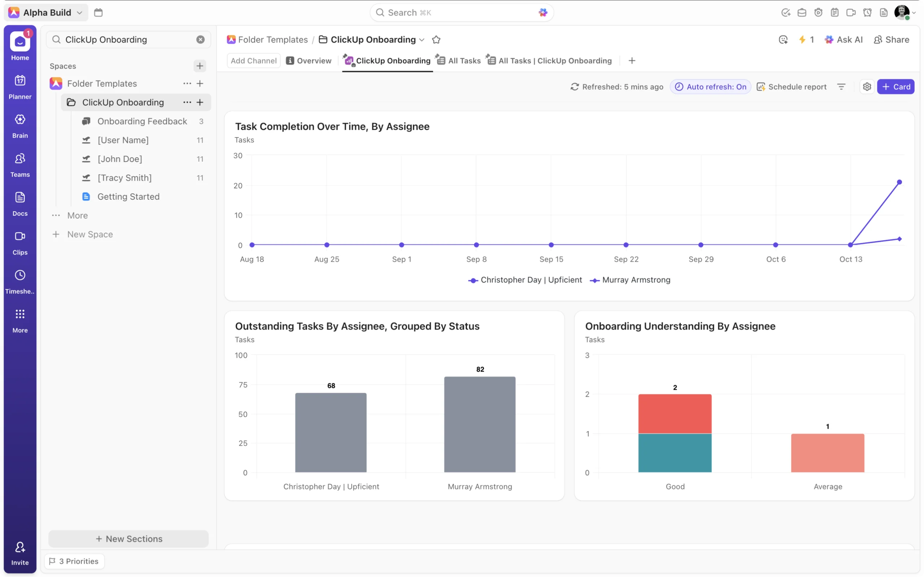This screenshot has width=924, height=577.
Task: Click the dashboard settings gear icon
Action: [866, 87]
